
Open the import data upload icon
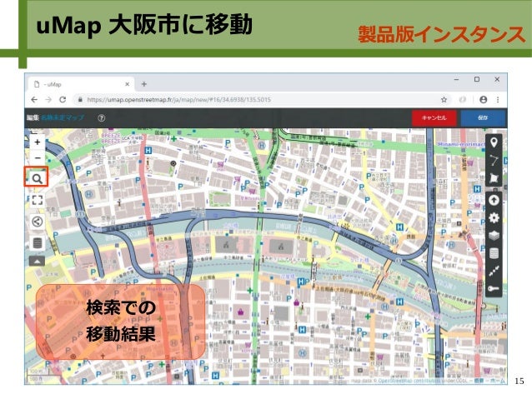click(x=494, y=201)
